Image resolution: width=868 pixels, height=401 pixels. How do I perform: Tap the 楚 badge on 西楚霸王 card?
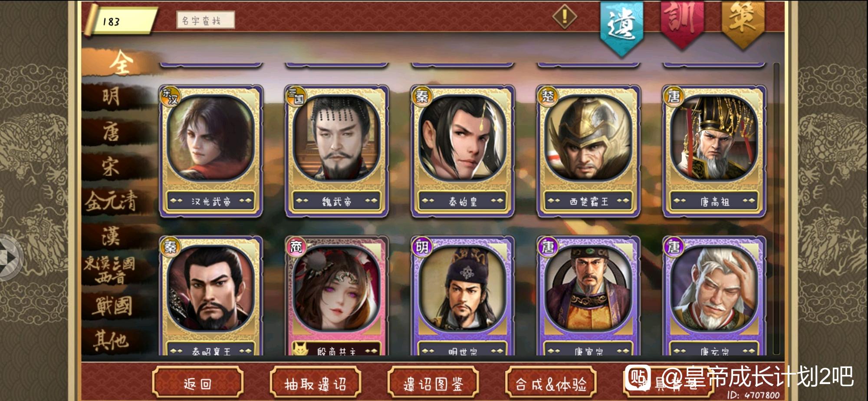coord(547,96)
